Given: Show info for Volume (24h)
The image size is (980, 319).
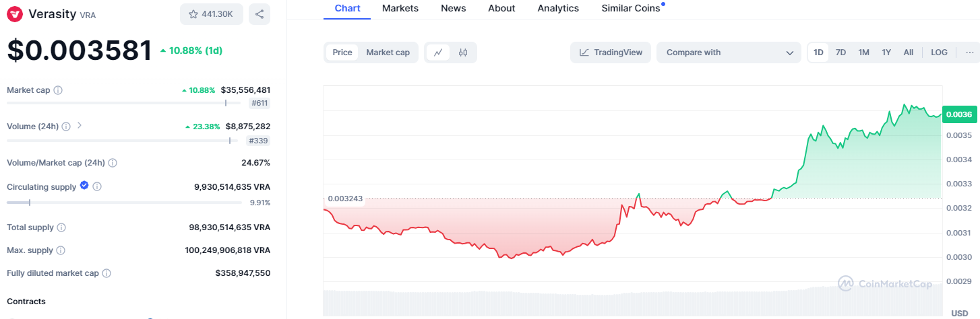Looking at the screenshot, I should (x=67, y=127).
